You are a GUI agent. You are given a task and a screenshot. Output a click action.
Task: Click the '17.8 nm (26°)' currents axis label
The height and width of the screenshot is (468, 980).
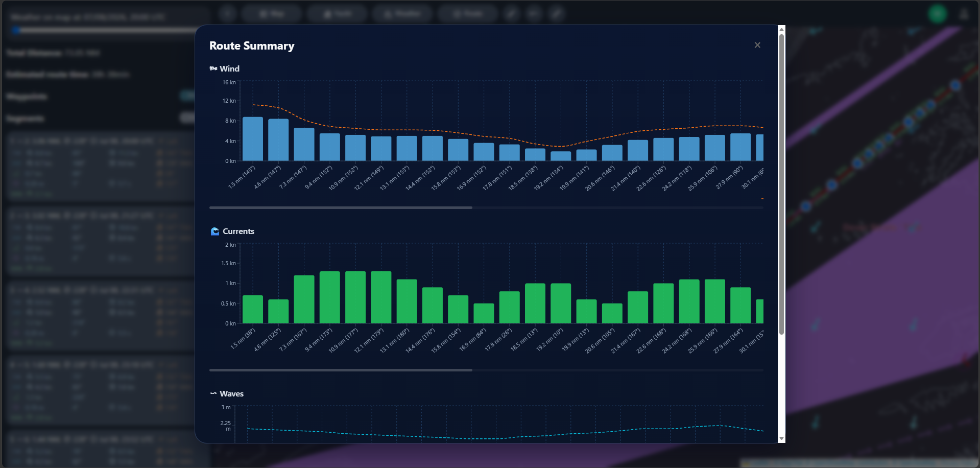[498, 339]
